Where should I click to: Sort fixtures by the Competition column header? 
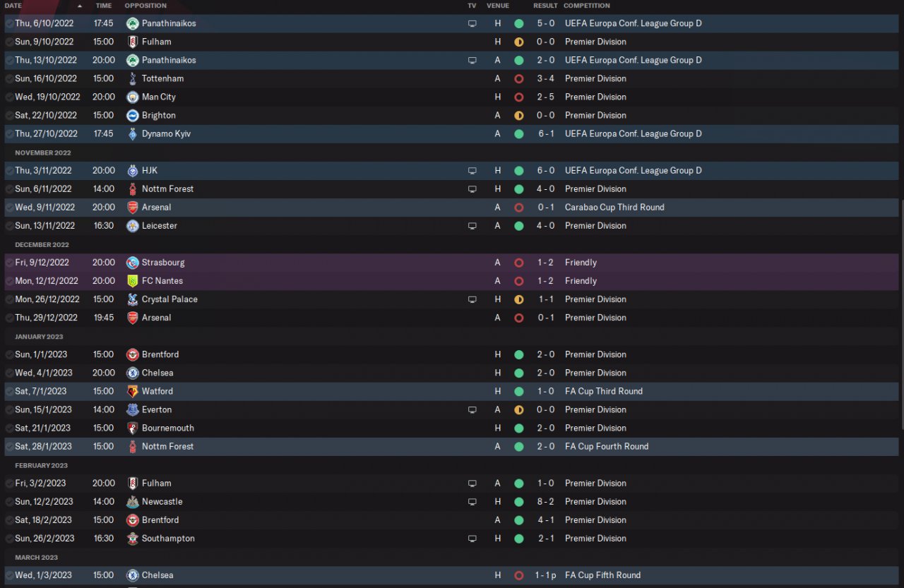point(586,6)
